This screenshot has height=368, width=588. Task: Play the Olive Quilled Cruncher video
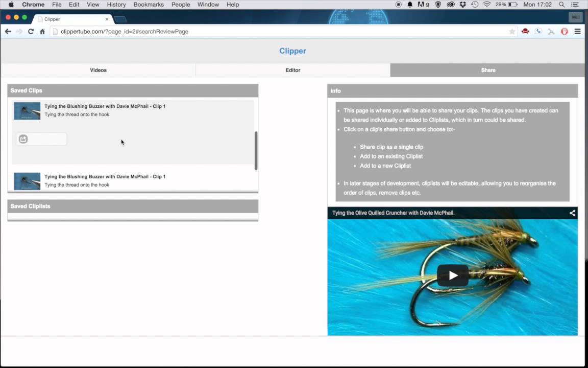click(453, 275)
